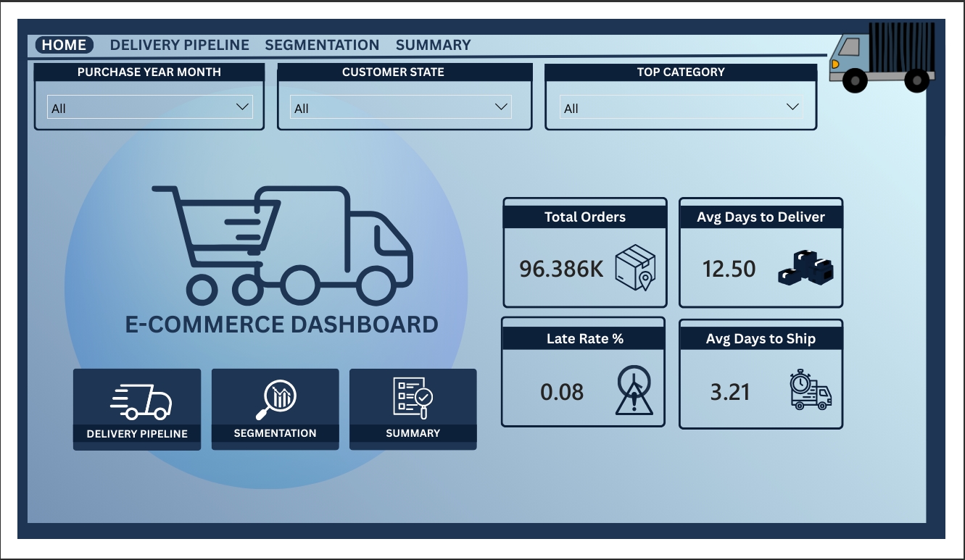
Task: Click the Avg Days to Deliver card header
Action: click(761, 217)
